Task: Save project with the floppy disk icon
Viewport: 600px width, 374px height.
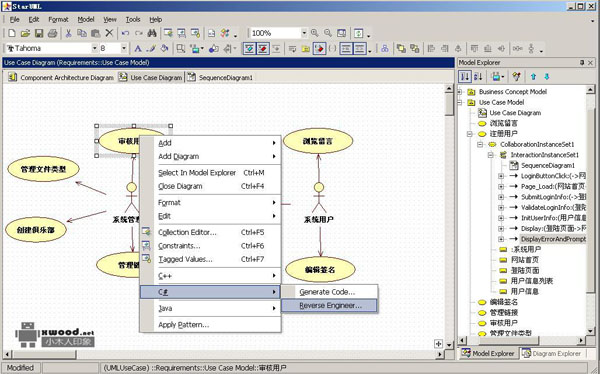Action: point(39,33)
